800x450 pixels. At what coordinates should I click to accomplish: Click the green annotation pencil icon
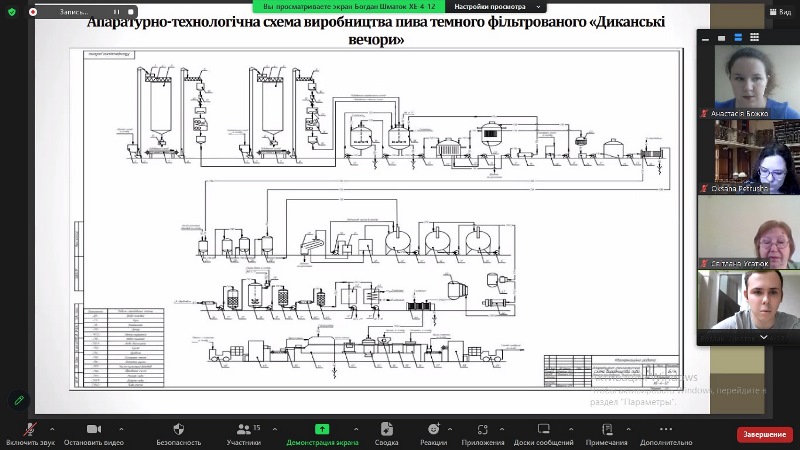click(x=19, y=401)
